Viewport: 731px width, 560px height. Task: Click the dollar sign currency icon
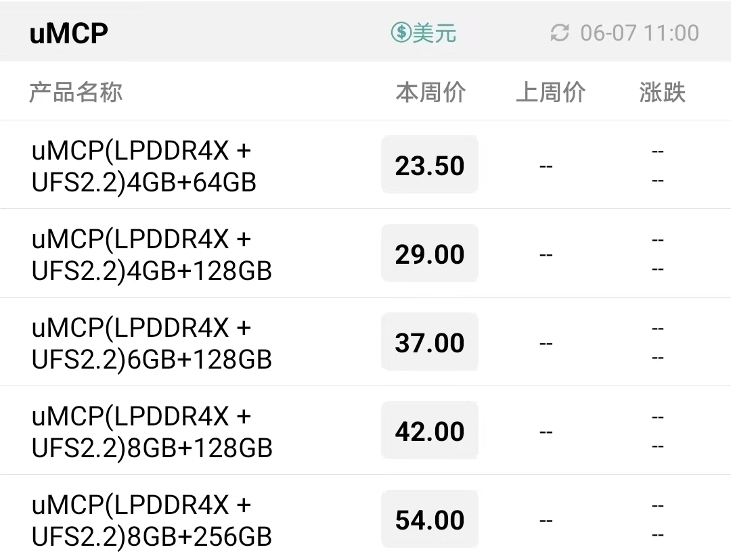click(401, 32)
